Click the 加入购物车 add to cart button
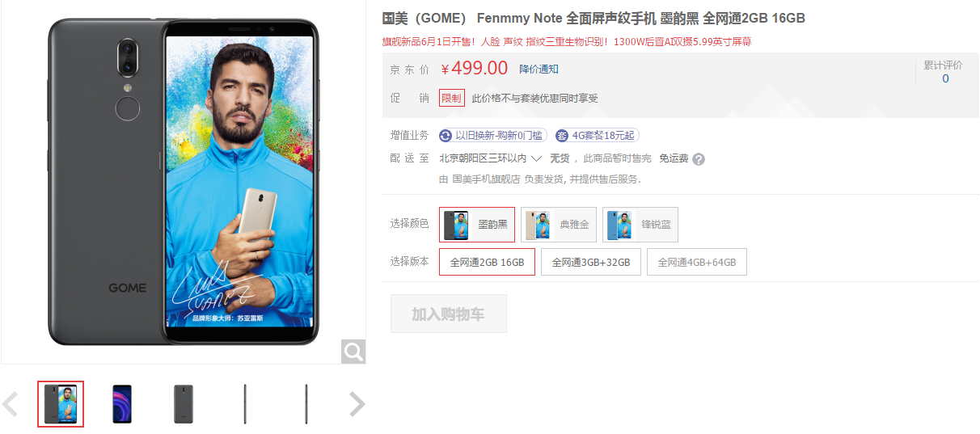 point(449,314)
